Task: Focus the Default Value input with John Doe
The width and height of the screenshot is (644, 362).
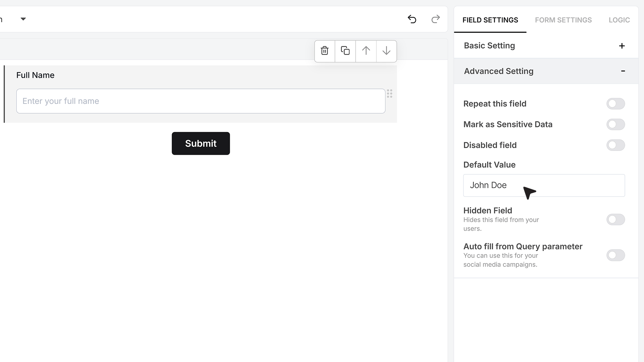Action: 544,185
